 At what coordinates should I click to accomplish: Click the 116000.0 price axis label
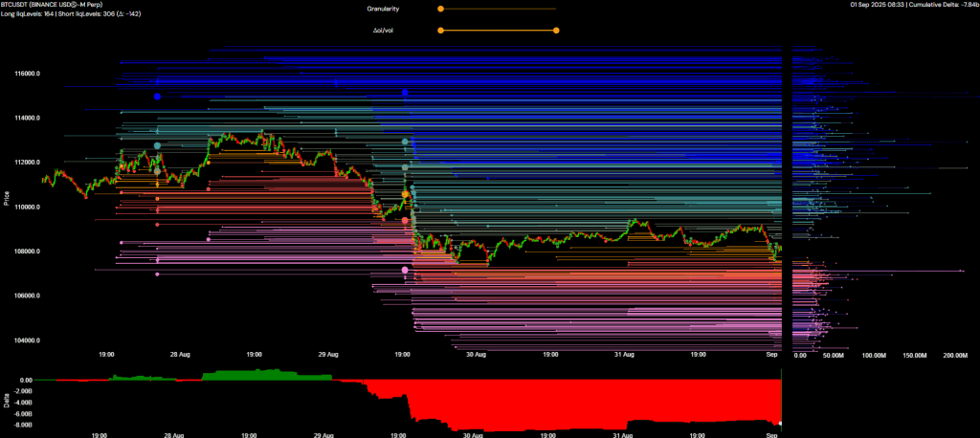[26, 74]
